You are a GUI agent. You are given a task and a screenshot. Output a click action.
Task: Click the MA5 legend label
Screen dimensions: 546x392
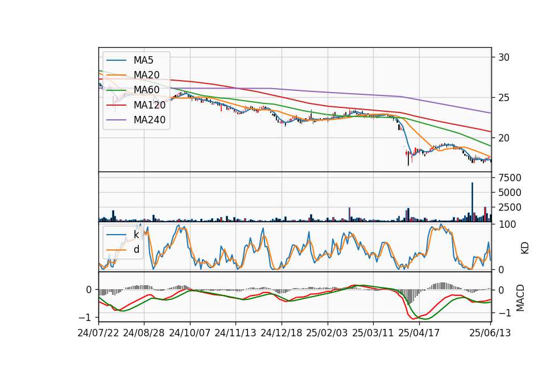(143, 60)
